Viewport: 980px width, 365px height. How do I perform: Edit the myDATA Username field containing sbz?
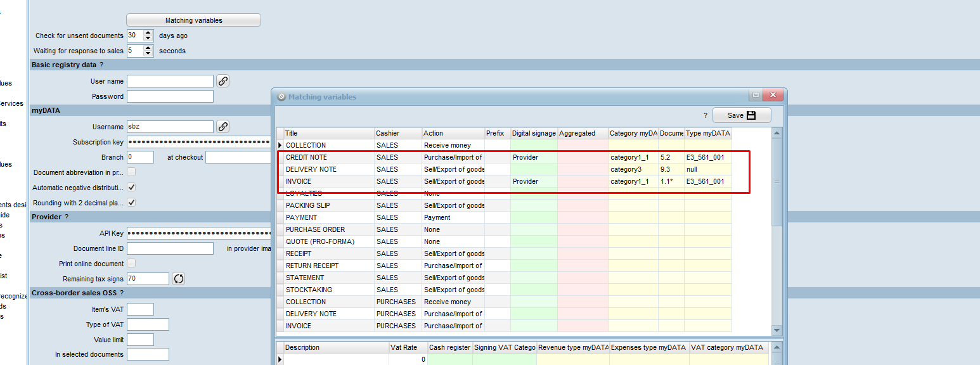[x=170, y=127]
